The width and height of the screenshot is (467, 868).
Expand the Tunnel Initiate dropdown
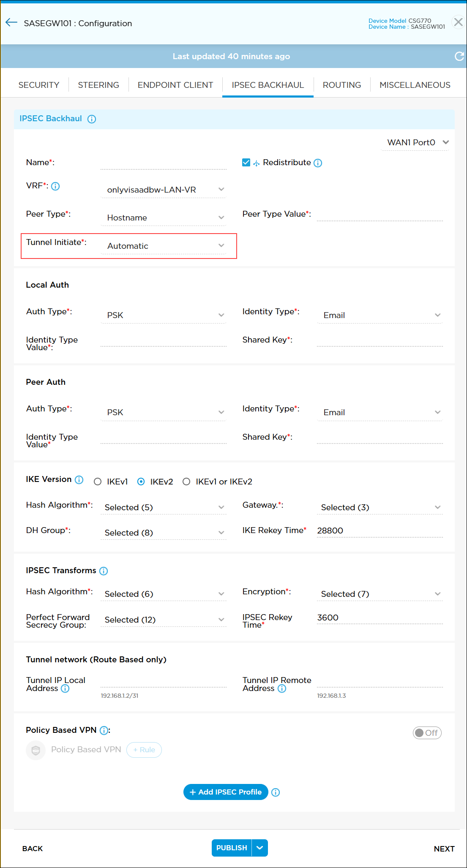(x=164, y=246)
